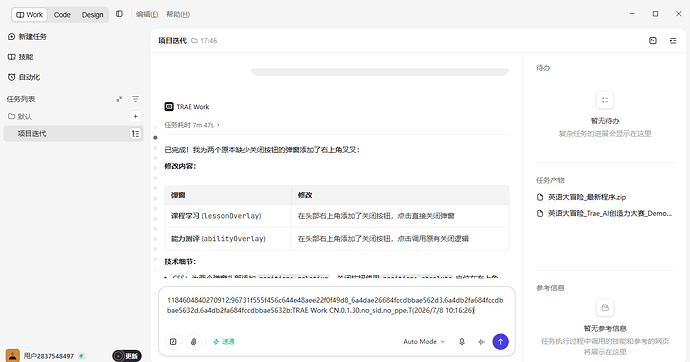Click the 任务产物 section label
This screenshot has height=362, width=690.
click(x=550, y=180)
